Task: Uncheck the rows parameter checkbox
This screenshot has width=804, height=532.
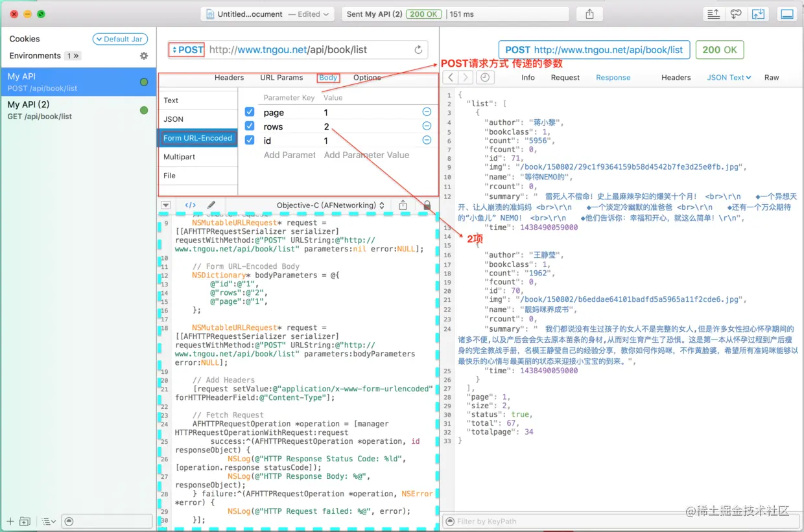Action: point(250,126)
